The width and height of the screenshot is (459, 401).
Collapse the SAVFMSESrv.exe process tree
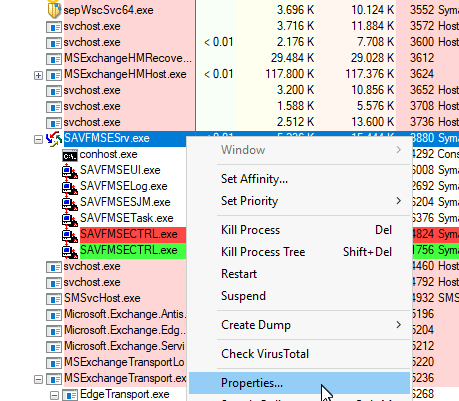coord(38,140)
